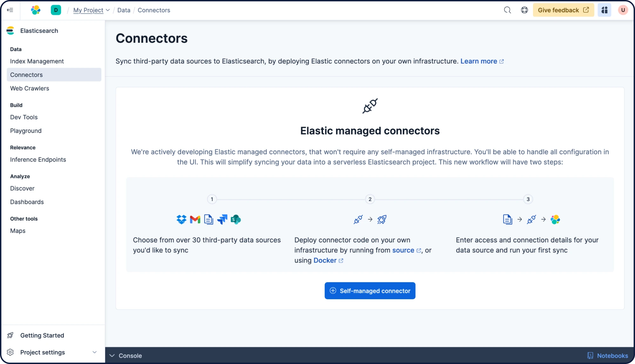Screen dimensions: 635x364
Task: Open Getting Started in the sidebar
Action: 42,335
